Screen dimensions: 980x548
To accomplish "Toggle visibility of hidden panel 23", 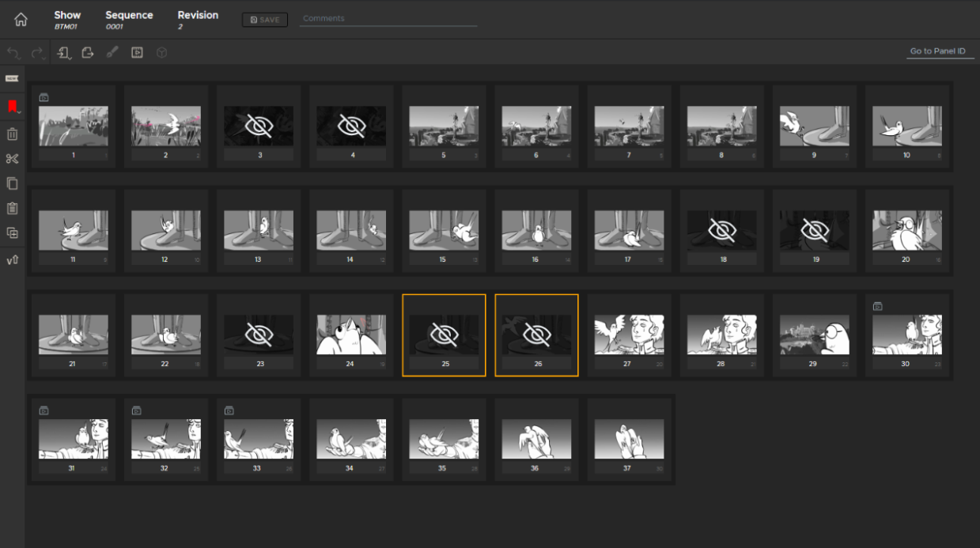I will (258, 334).
